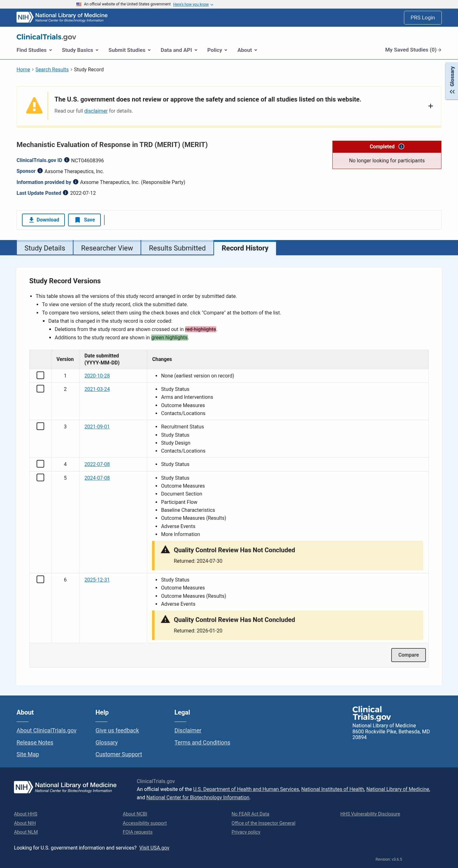This screenshot has height=868, width=458.
Task: Open the disclaimer link in warning box
Action: point(96,111)
